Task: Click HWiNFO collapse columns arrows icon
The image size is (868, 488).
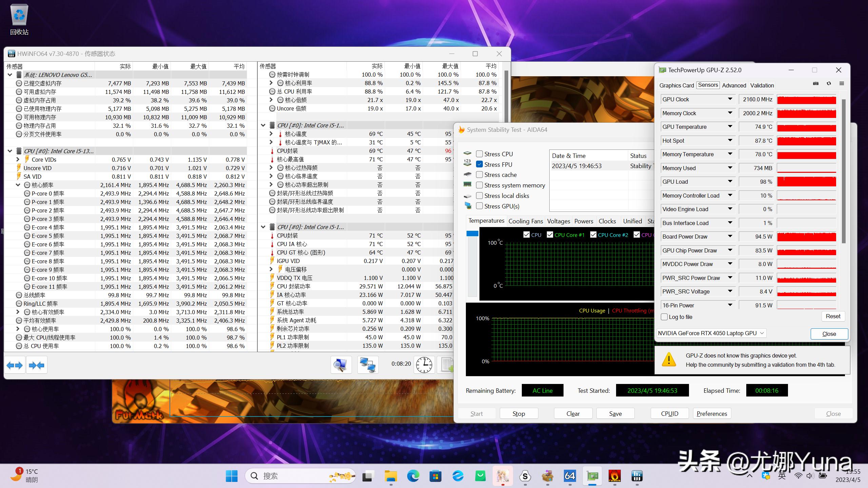Action: coord(37,365)
